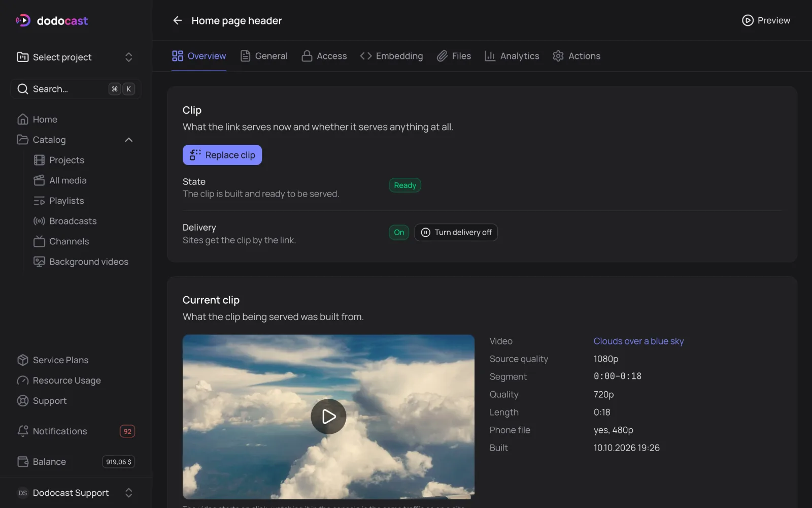The height and width of the screenshot is (508, 812).
Task: Switch to the Embedding tab
Action: pos(391,56)
